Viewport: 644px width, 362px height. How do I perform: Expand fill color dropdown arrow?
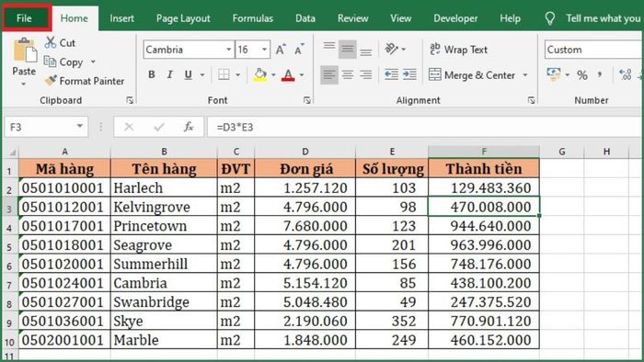(x=273, y=75)
